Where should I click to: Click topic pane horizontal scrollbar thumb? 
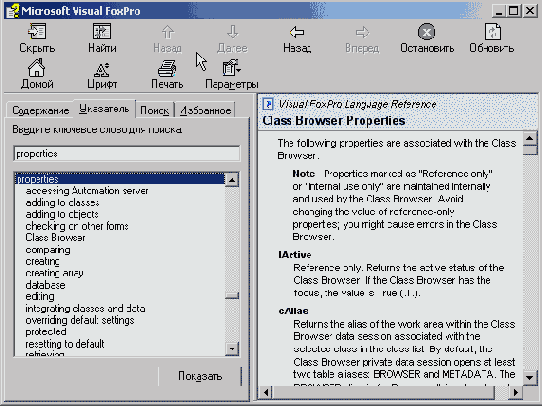point(384,393)
